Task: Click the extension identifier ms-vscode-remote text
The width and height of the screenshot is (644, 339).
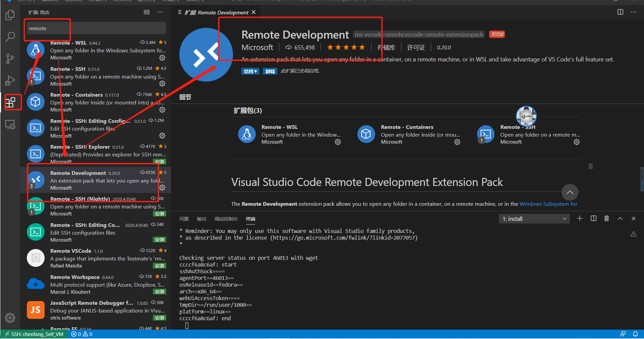Action: click(x=419, y=35)
